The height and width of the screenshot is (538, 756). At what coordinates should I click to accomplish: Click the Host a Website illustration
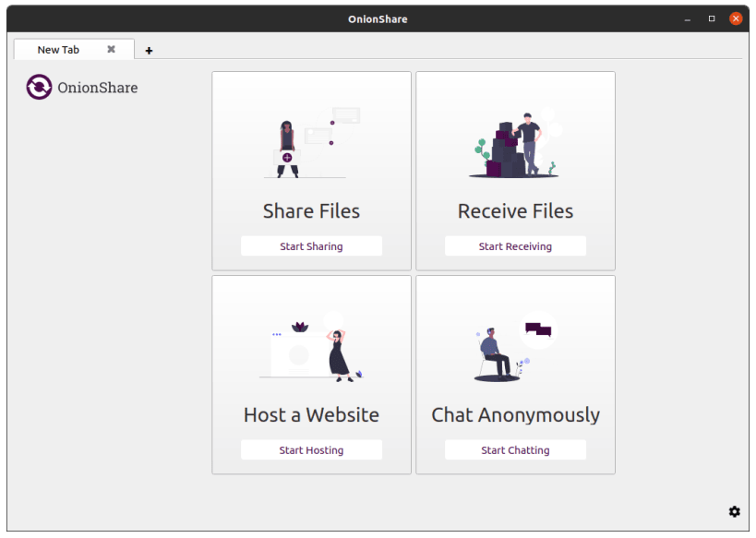coord(311,347)
